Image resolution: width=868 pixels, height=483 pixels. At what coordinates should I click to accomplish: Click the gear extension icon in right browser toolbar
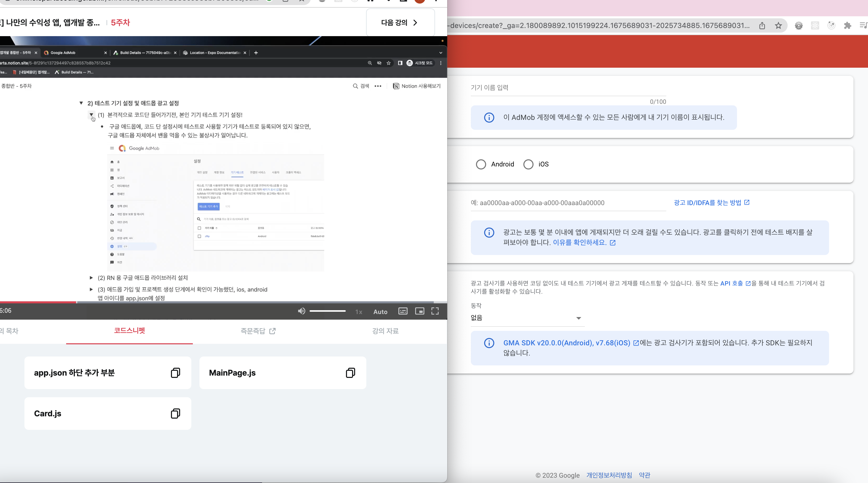tap(799, 26)
